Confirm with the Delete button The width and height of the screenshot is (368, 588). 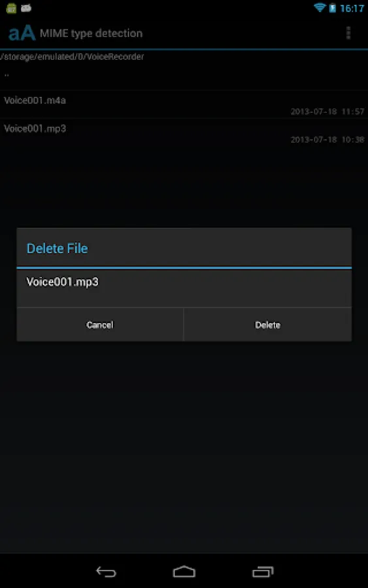click(268, 325)
